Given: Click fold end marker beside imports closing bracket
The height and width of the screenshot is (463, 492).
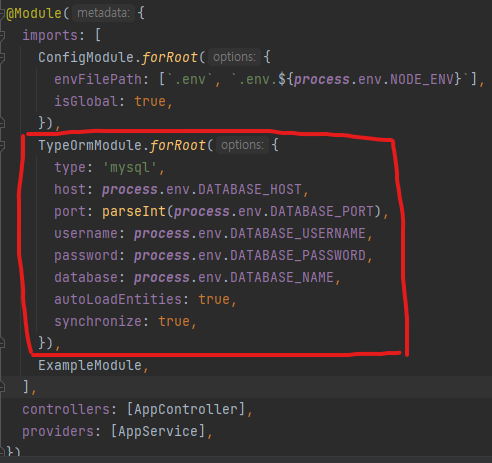Looking at the screenshot, I should coord(2,387).
